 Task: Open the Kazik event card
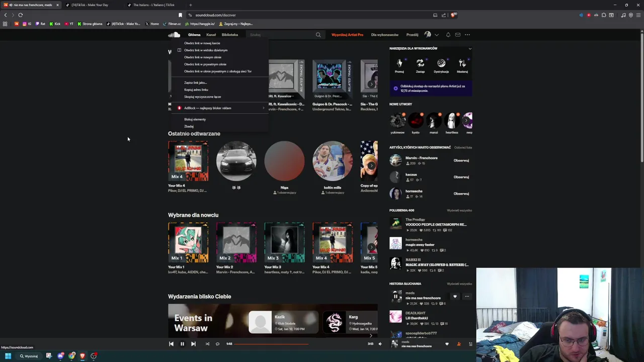(284, 323)
